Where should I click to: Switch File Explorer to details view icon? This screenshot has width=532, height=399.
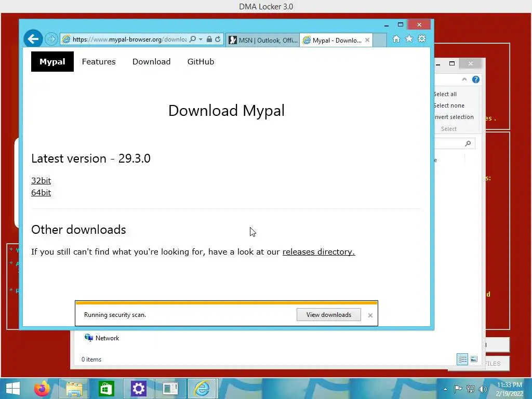coord(462,360)
